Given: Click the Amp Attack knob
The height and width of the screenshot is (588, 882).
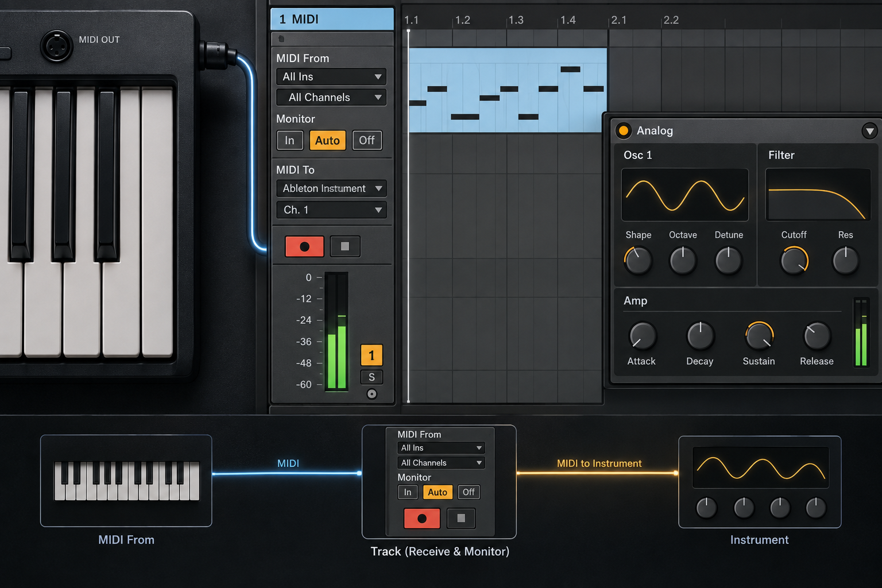Looking at the screenshot, I should (642, 336).
